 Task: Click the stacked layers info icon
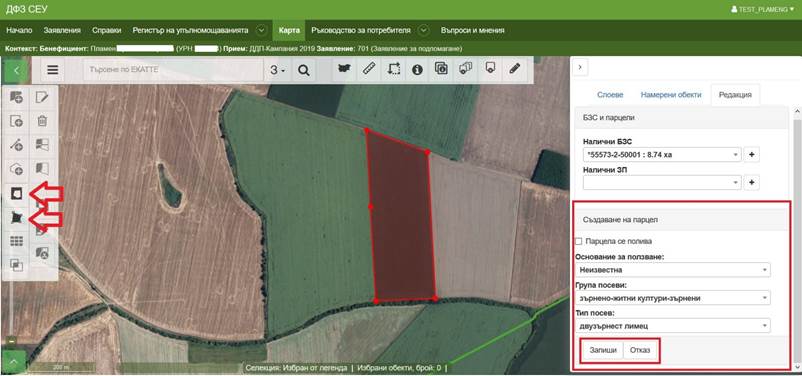click(x=441, y=69)
